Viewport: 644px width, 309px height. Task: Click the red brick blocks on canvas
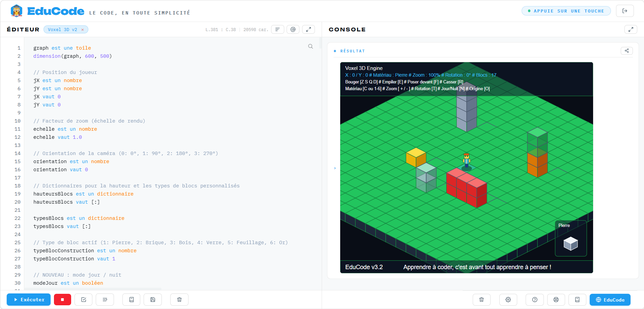coord(467,187)
